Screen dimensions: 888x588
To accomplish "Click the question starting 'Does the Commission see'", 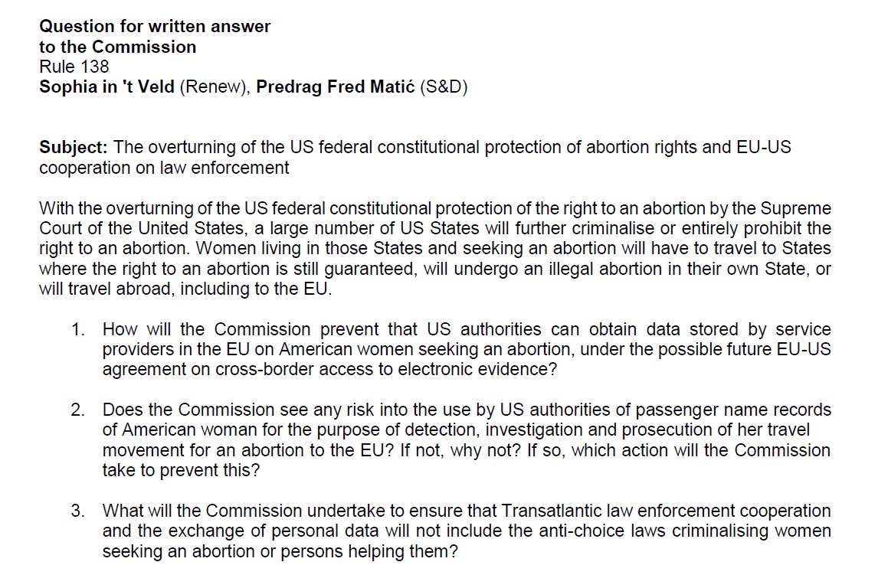I will 467,439.
